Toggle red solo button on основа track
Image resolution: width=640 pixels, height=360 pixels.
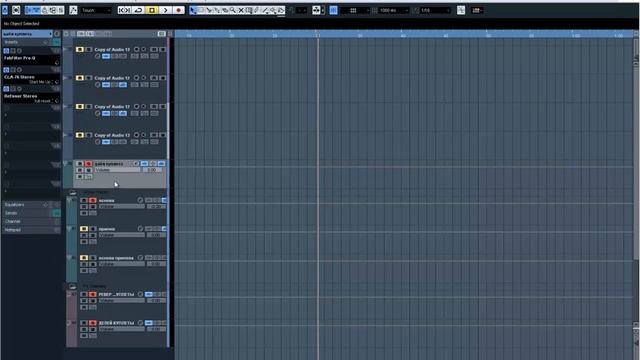pos(93,200)
